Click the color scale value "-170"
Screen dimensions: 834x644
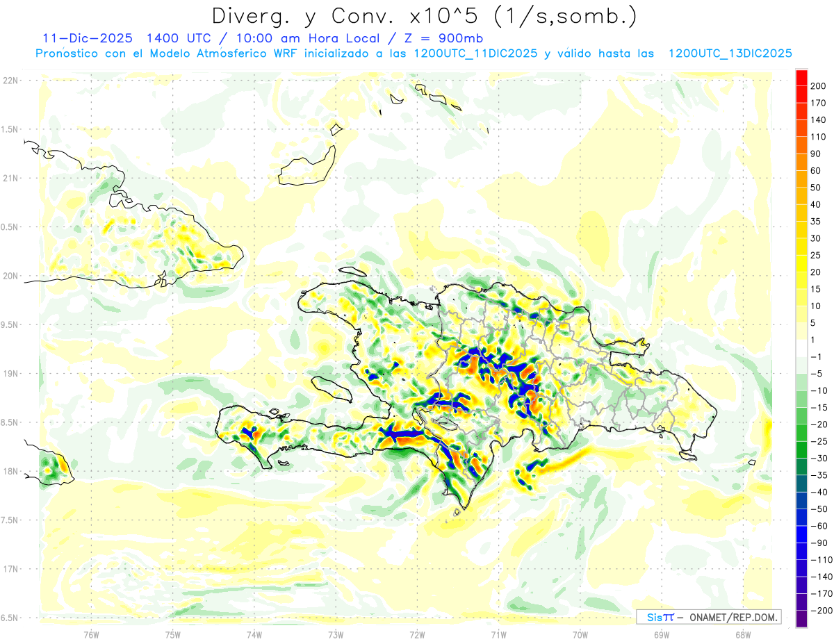click(821, 593)
